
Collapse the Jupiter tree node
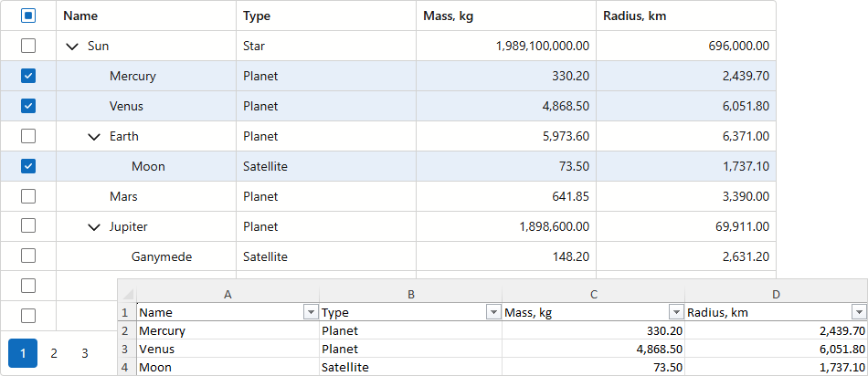tap(94, 226)
